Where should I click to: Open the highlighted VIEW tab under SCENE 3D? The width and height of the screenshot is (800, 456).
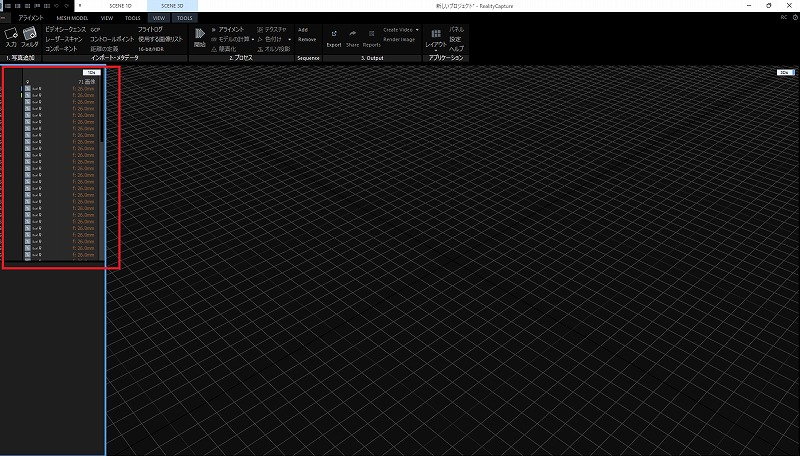159,18
